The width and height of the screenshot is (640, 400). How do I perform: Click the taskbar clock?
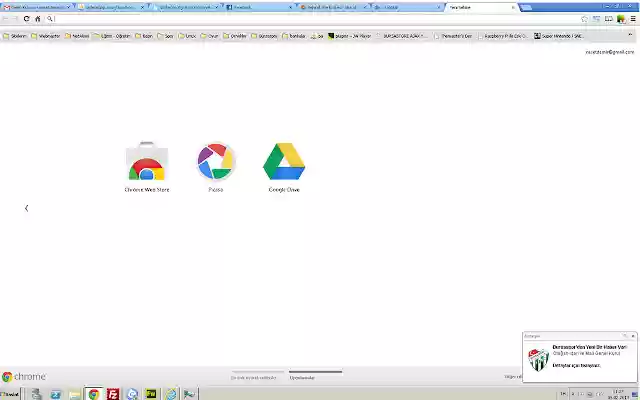618,394
